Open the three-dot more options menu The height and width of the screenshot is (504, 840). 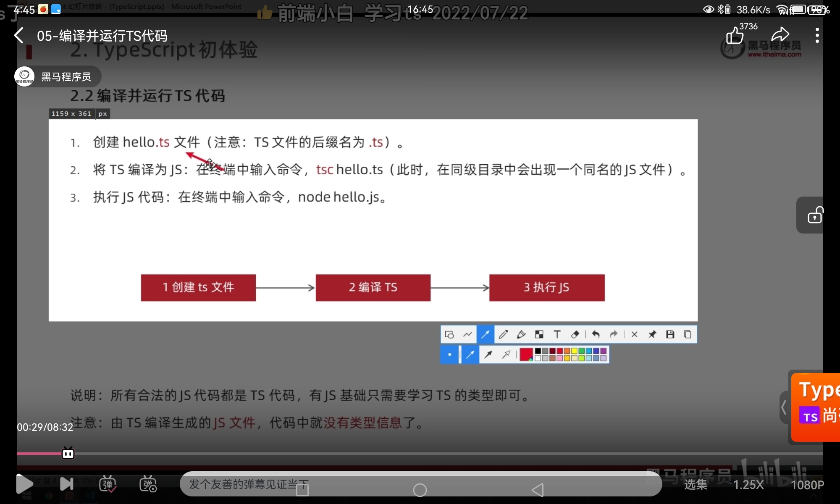817,36
